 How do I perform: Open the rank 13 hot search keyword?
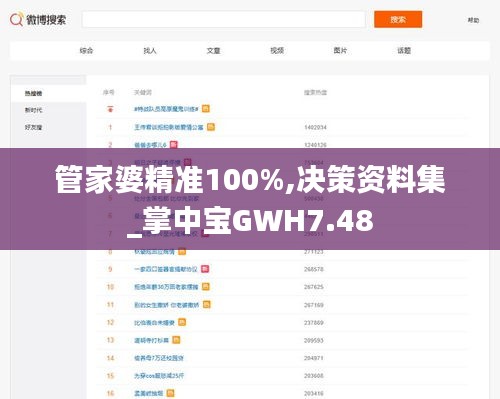pos(151,340)
